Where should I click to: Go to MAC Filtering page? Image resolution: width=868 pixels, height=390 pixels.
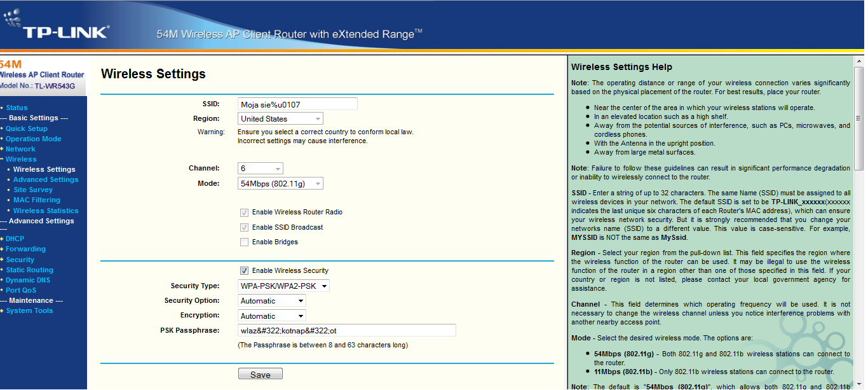click(x=37, y=200)
